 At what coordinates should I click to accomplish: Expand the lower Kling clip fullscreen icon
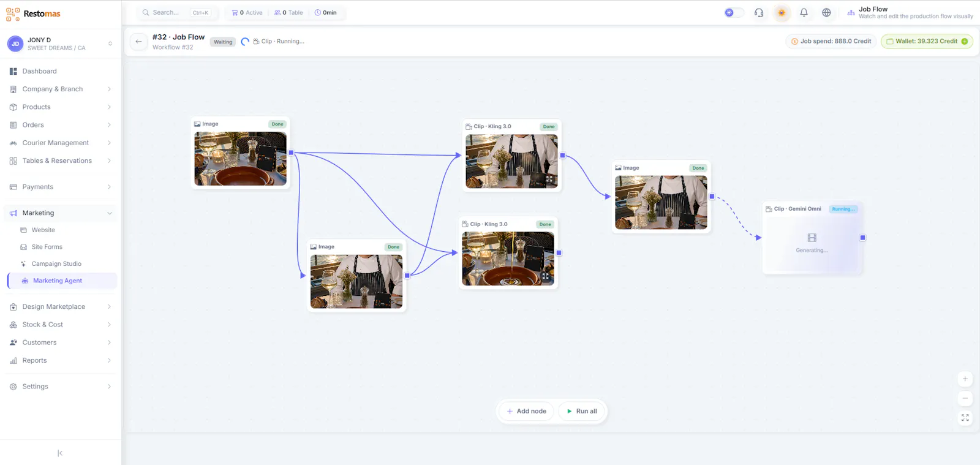[546, 277]
